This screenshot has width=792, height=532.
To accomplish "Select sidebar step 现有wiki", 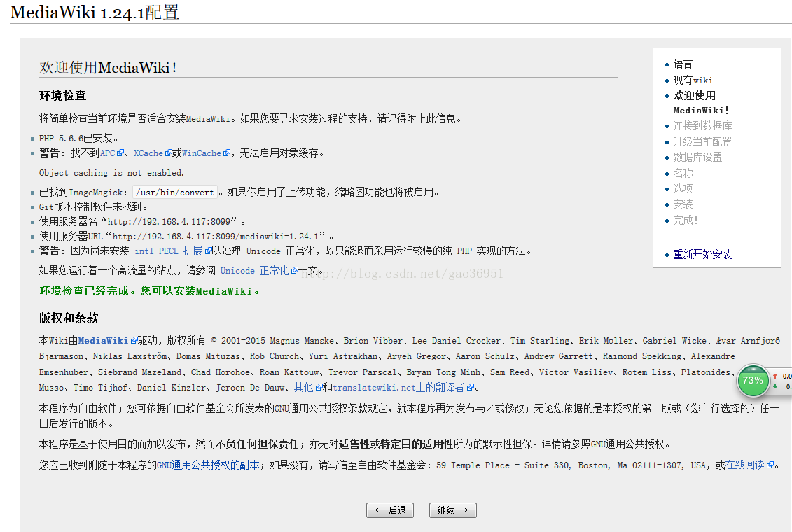I will tap(693, 80).
